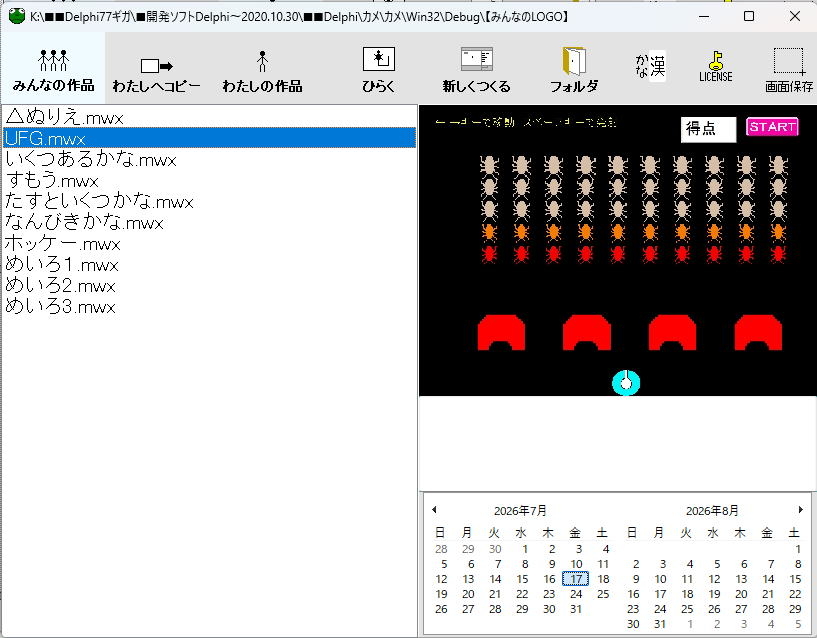The width and height of the screenshot is (817, 638).
Task: Select UFG.mwx in the file list
Action: coord(209,138)
